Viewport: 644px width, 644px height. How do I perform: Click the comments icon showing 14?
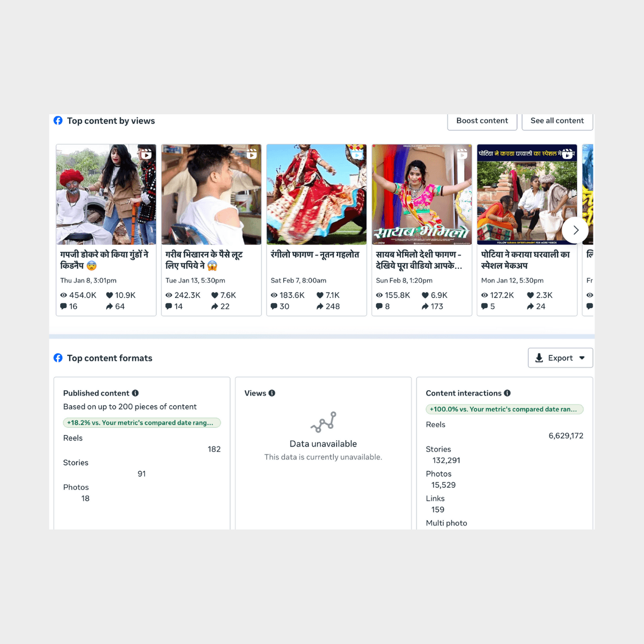click(x=169, y=306)
